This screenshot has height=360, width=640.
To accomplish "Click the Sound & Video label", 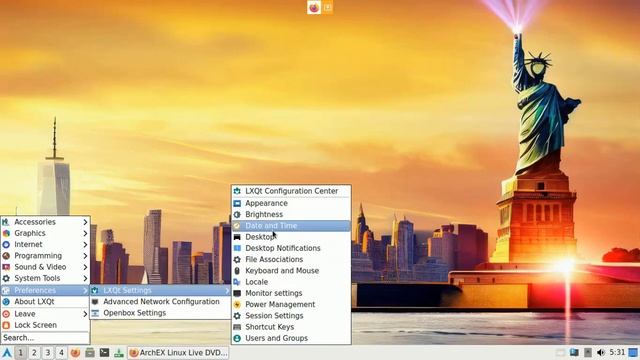I will pyautogui.click(x=40, y=267).
